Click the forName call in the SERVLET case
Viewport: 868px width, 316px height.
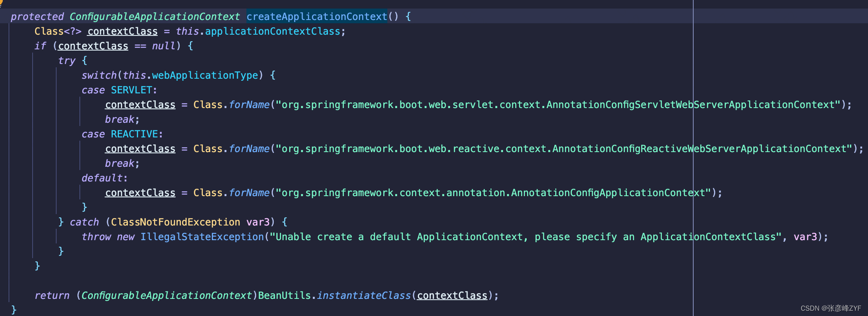[249, 105]
